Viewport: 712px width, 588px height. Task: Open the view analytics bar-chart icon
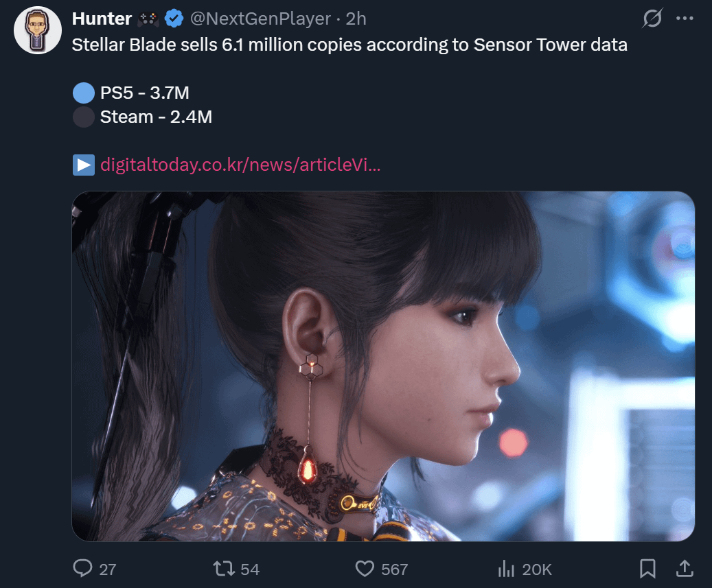point(506,568)
